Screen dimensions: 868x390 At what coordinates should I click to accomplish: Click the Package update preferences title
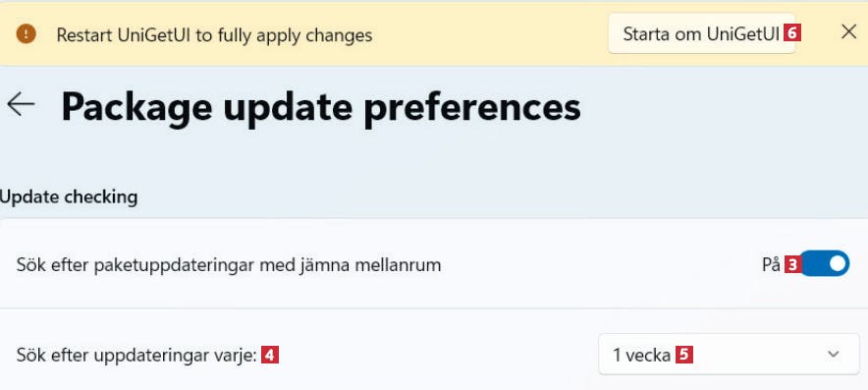[321, 107]
